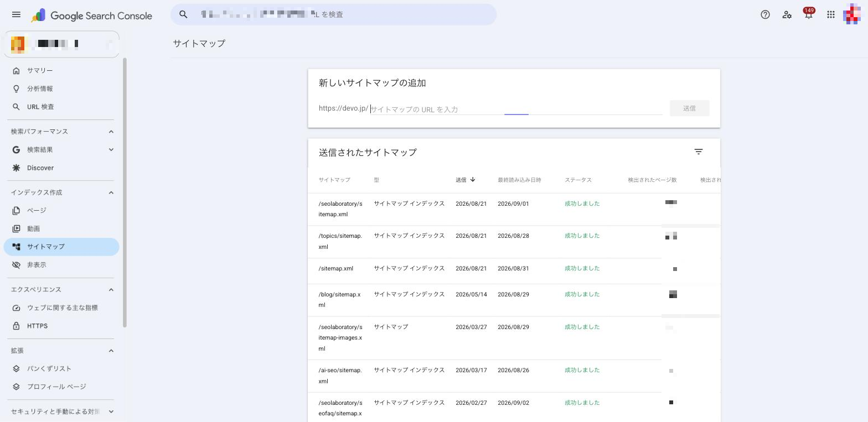868x422 pixels.
Task: Sort by ステータス column header
Action: click(578, 180)
